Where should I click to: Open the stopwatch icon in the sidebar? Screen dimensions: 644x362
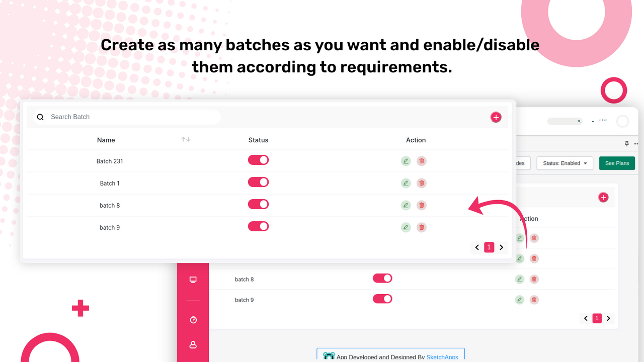[193, 319]
